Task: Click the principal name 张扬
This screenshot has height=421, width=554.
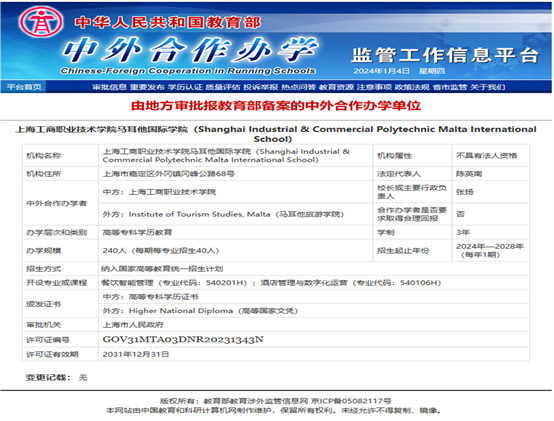Action: click(x=465, y=192)
